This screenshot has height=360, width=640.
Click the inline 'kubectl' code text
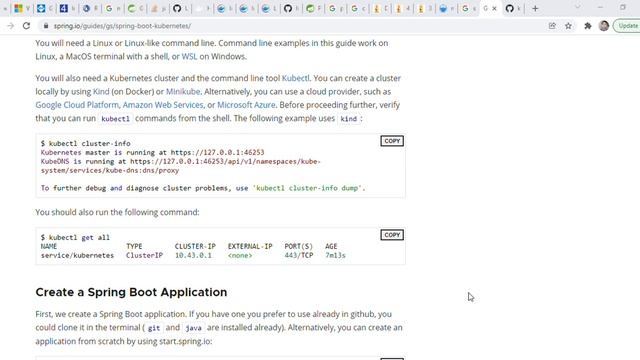click(x=115, y=119)
